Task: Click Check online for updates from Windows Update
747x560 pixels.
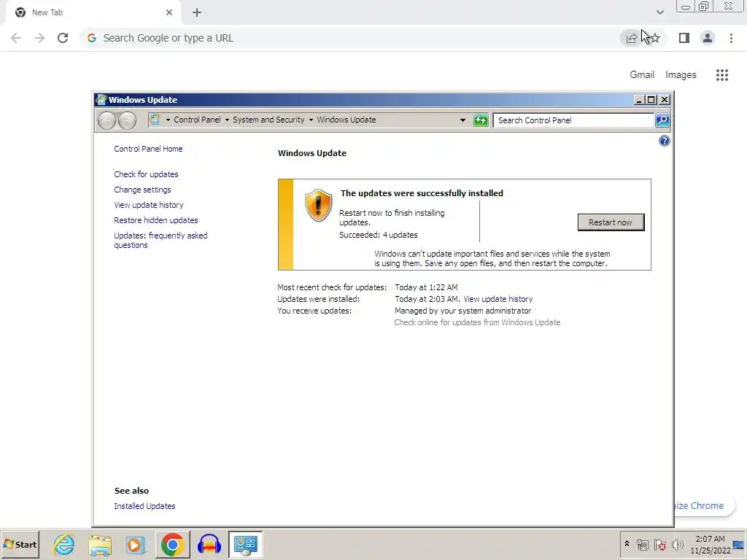Action: tap(477, 322)
